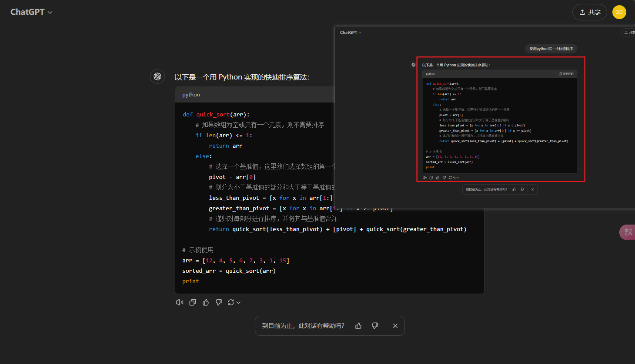Screen dimensions: 635x364
Task: Click the else: line in main code
Action: 204,156
